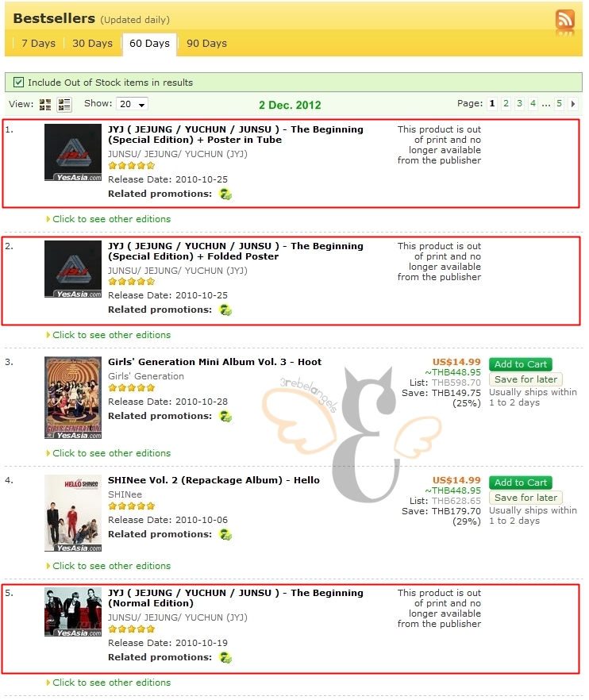589x700 pixels.
Task: Open the Show 20 dropdown
Action: click(x=133, y=104)
